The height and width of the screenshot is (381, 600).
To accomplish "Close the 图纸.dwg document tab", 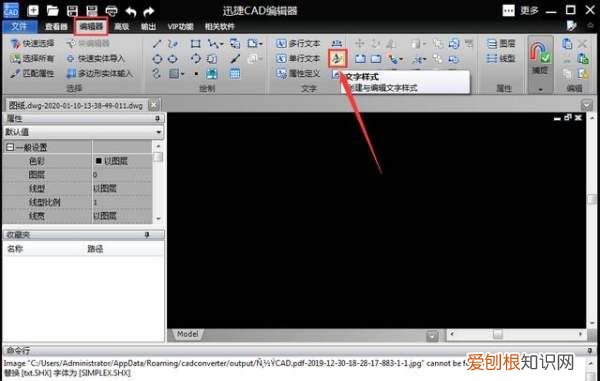I will 153,105.
